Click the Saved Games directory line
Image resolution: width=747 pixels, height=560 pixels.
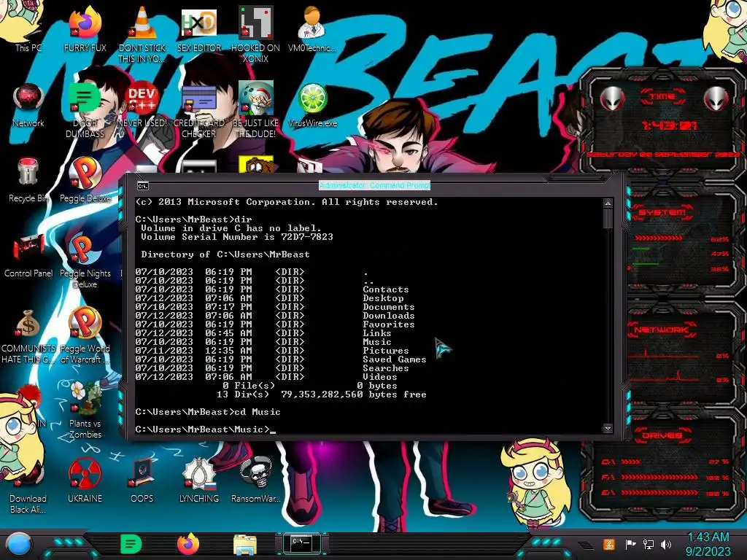tap(281, 359)
